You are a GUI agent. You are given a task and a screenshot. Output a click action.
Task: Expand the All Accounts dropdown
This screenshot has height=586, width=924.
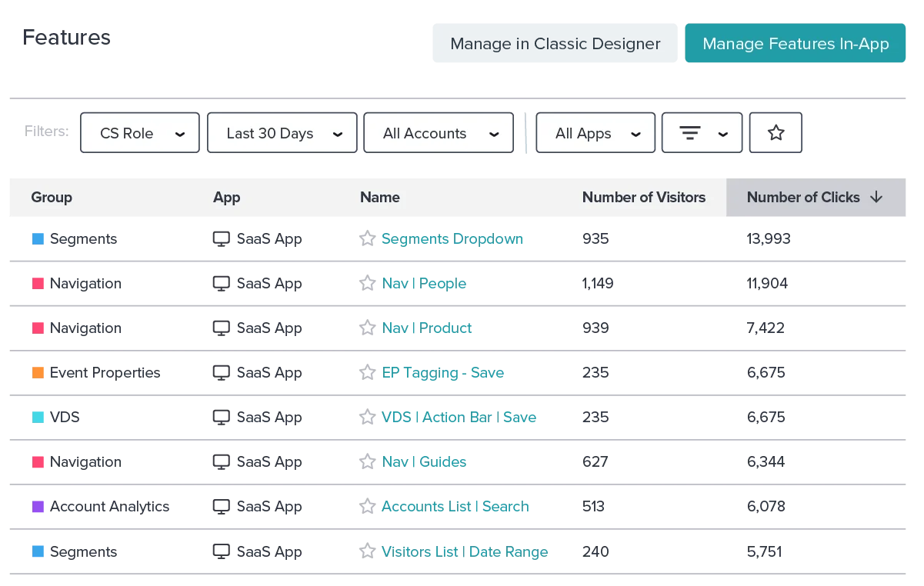pos(439,133)
